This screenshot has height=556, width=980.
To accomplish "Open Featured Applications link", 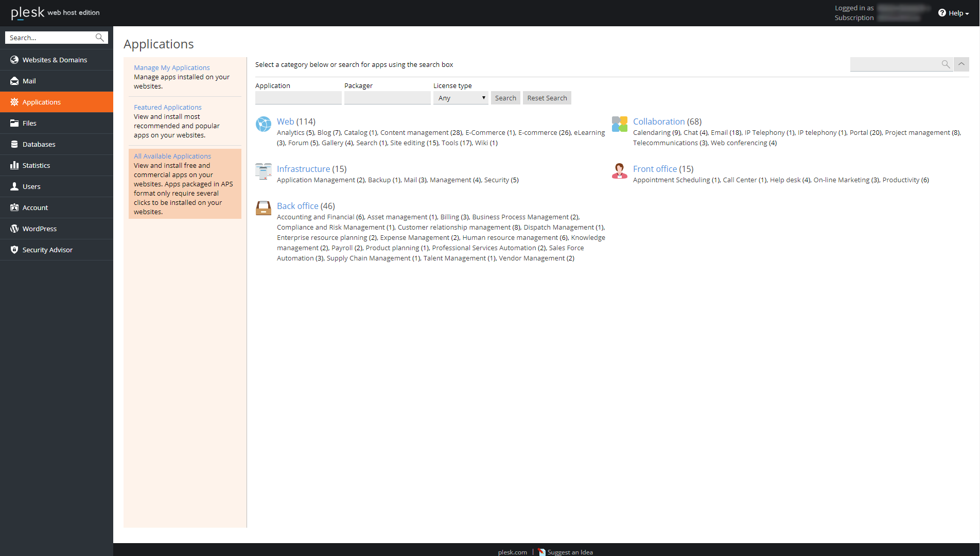I will pos(168,107).
